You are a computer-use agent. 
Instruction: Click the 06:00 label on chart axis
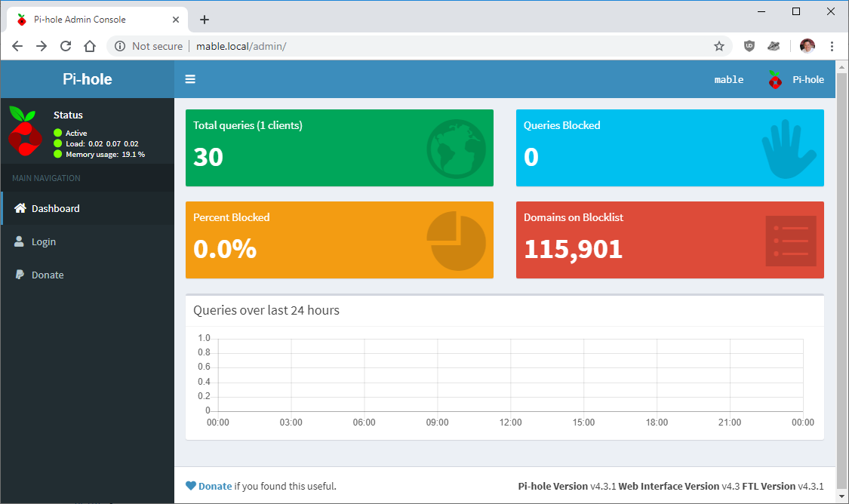pos(364,423)
